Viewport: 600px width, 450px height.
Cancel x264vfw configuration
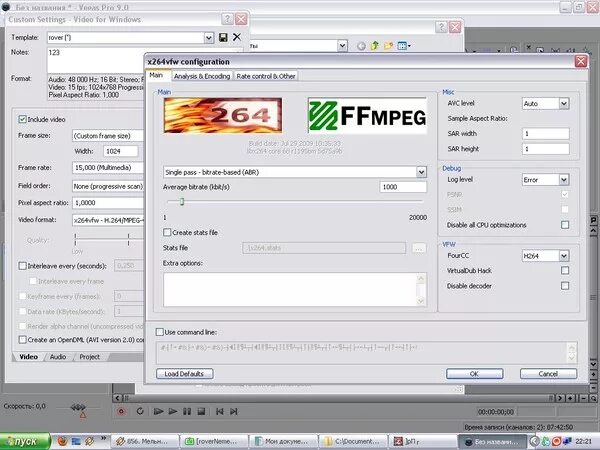548,373
